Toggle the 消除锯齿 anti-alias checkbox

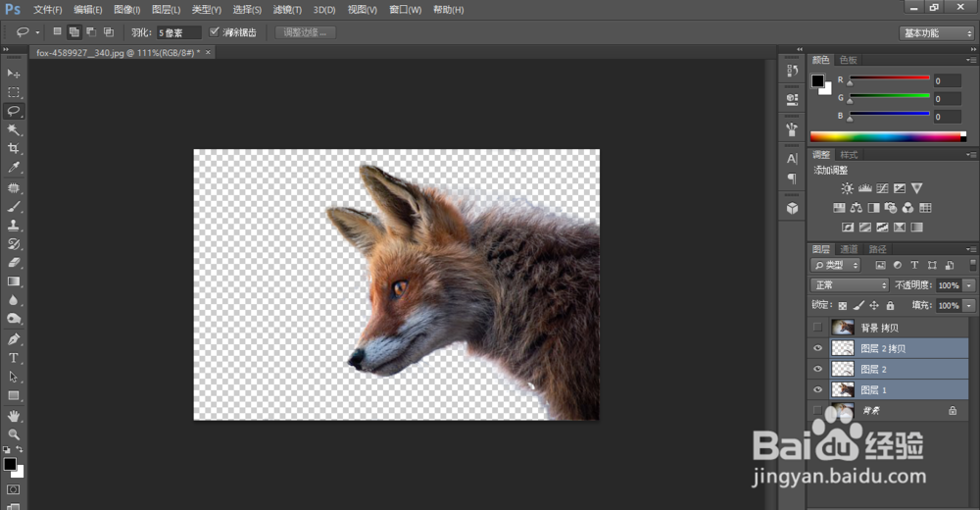[215, 32]
